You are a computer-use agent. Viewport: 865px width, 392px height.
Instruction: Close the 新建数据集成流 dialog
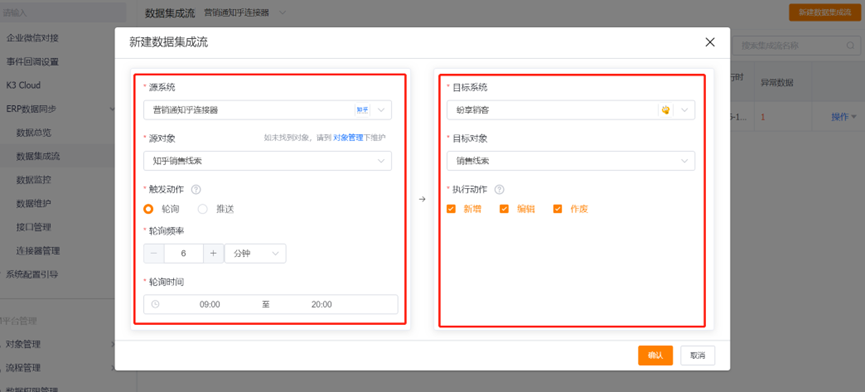pos(710,42)
